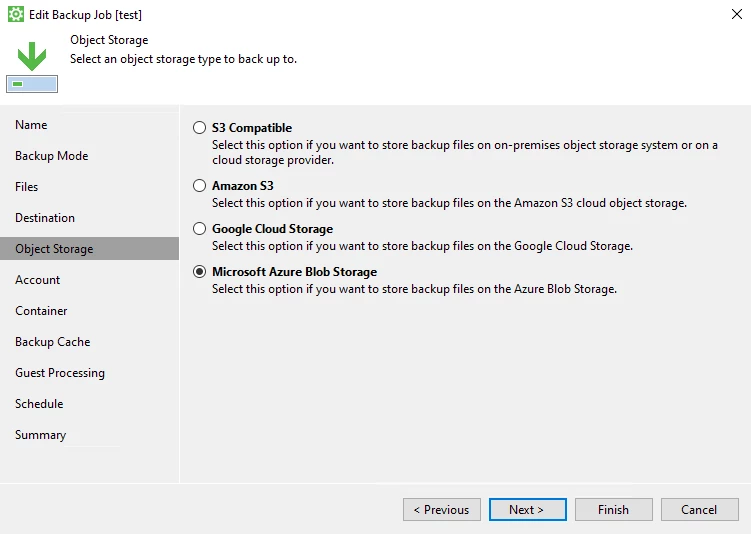Select the Object Storage sidebar step
This screenshot has width=751, height=534.
click(90, 249)
